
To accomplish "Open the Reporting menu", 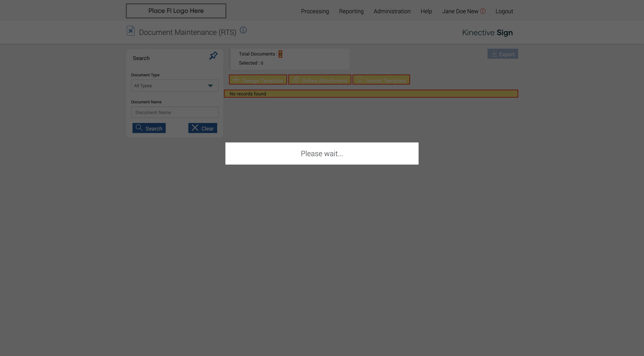I will coord(351,11).
